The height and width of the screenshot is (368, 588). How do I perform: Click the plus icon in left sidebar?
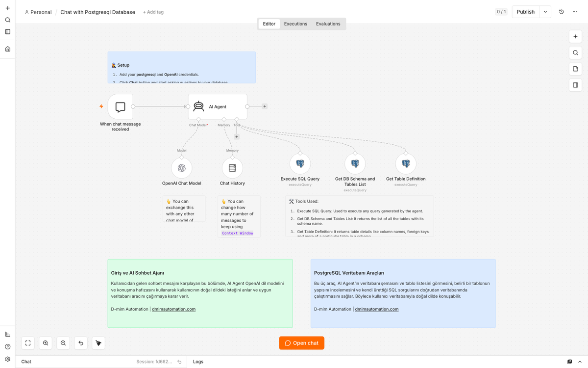(x=7, y=8)
